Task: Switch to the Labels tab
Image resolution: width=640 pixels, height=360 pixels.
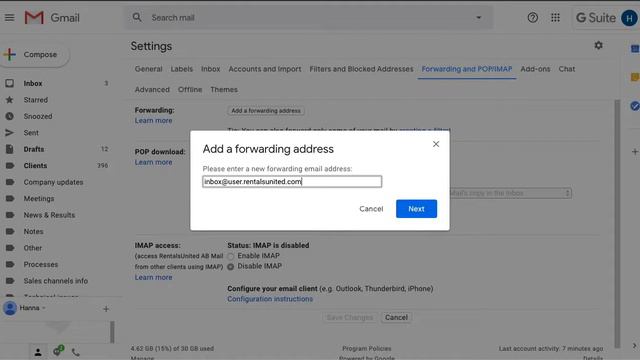Action: (182, 69)
